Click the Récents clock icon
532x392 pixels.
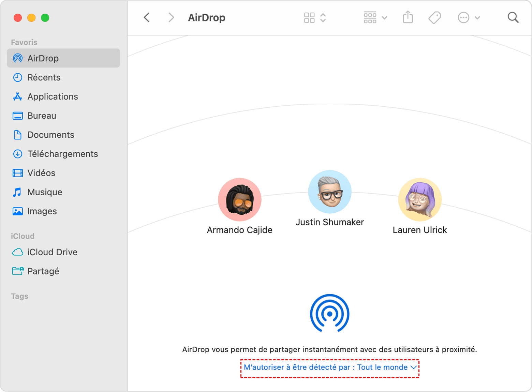point(18,77)
